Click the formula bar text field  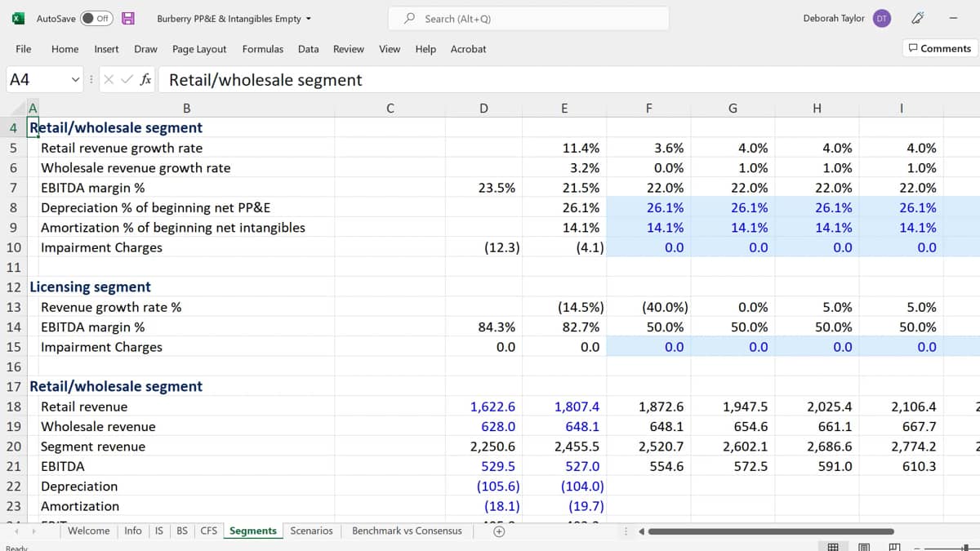(x=569, y=79)
